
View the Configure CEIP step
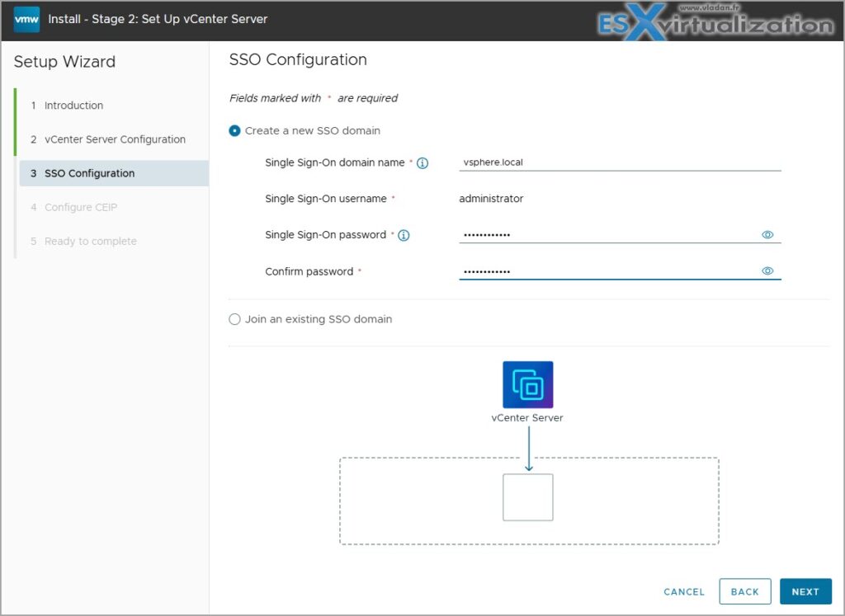(x=83, y=207)
